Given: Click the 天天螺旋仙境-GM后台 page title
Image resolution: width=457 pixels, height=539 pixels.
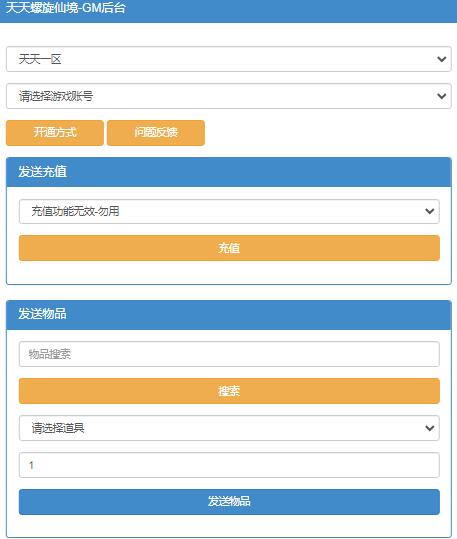Looking at the screenshot, I should pos(65,8).
